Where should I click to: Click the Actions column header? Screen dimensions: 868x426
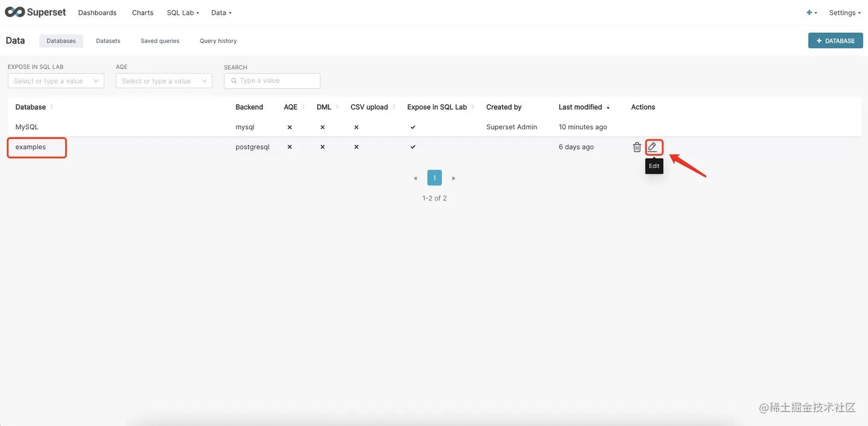point(643,107)
